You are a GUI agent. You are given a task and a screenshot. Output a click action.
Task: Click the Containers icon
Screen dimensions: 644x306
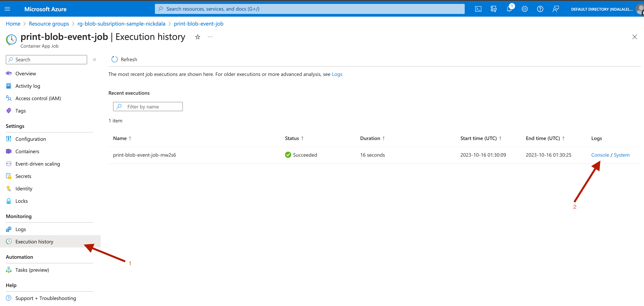coord(9,151)
